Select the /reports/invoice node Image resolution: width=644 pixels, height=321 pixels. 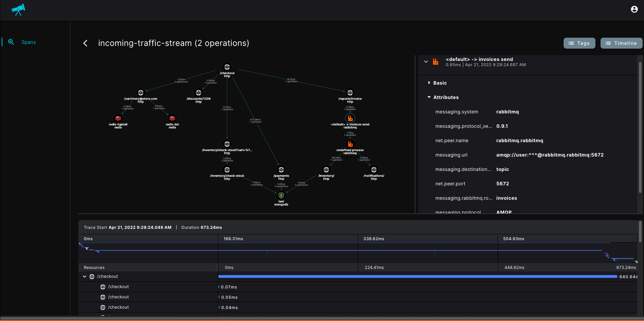point(350,93)
